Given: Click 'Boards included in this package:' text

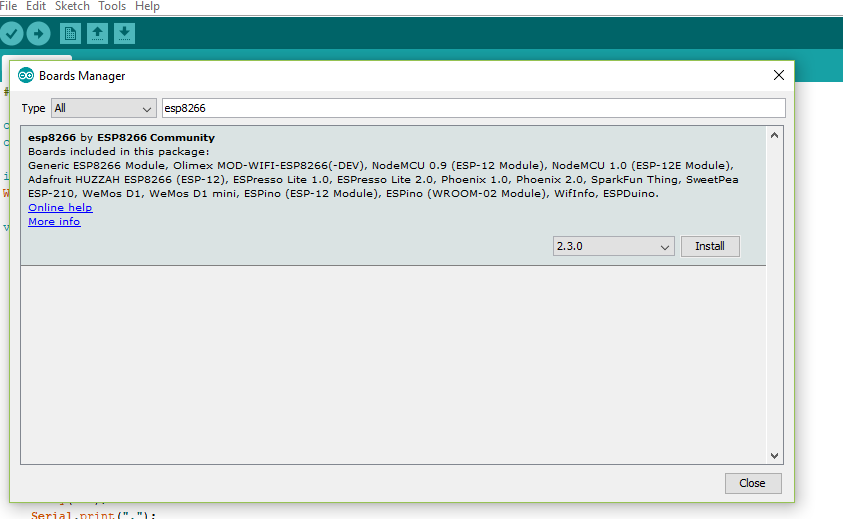Looking at the screenshot, I should tap(119, 152).
